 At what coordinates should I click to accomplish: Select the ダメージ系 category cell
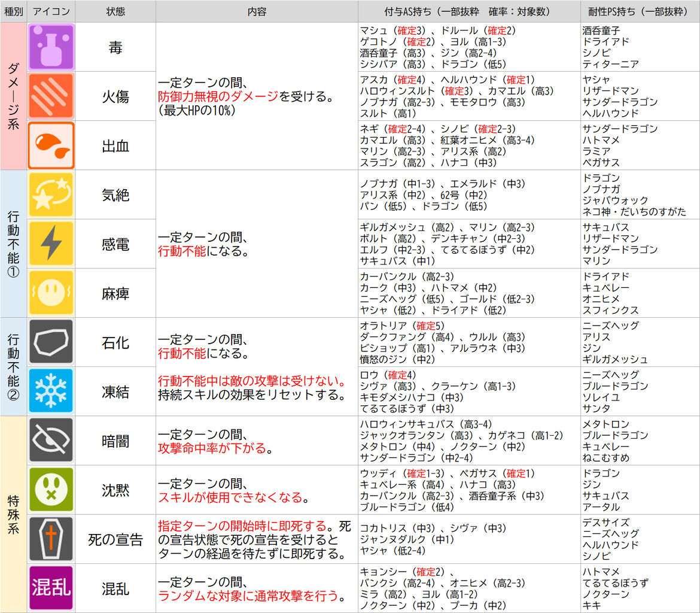point(13,96)
